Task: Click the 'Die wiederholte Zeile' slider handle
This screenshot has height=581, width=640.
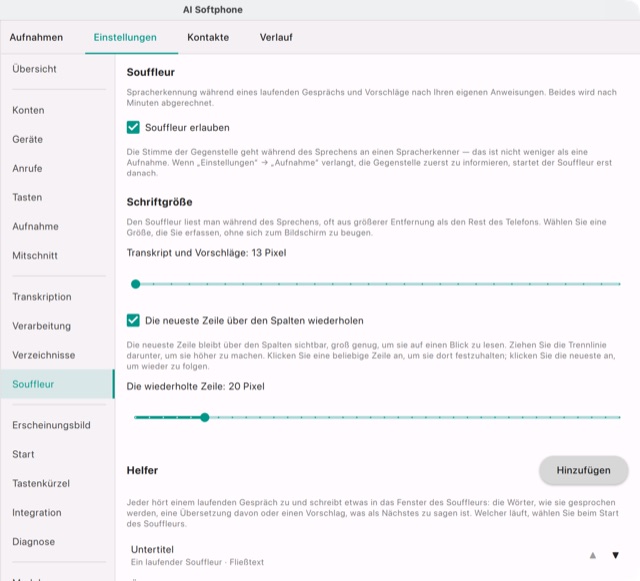Action: click(x=205, y=417)
